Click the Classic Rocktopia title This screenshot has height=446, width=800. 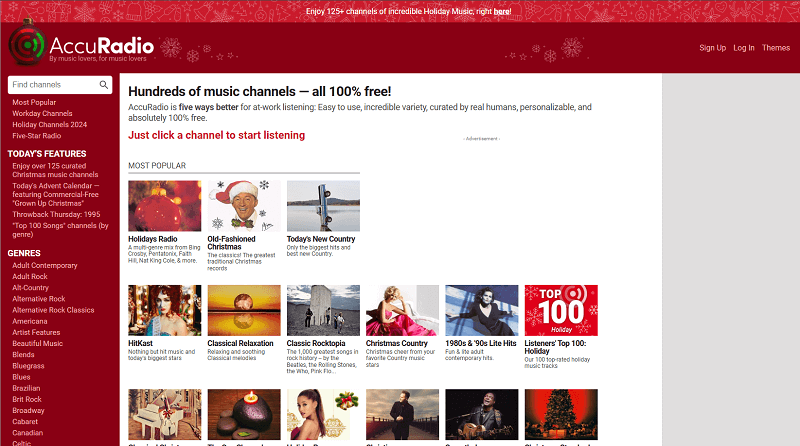point(316,343)
